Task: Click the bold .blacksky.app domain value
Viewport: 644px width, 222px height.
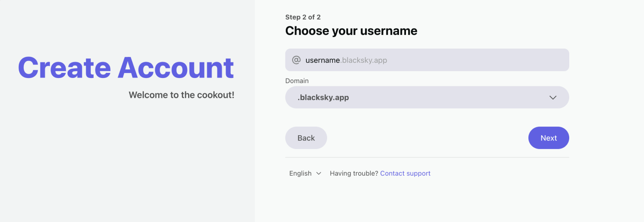Action: point(323,98)
